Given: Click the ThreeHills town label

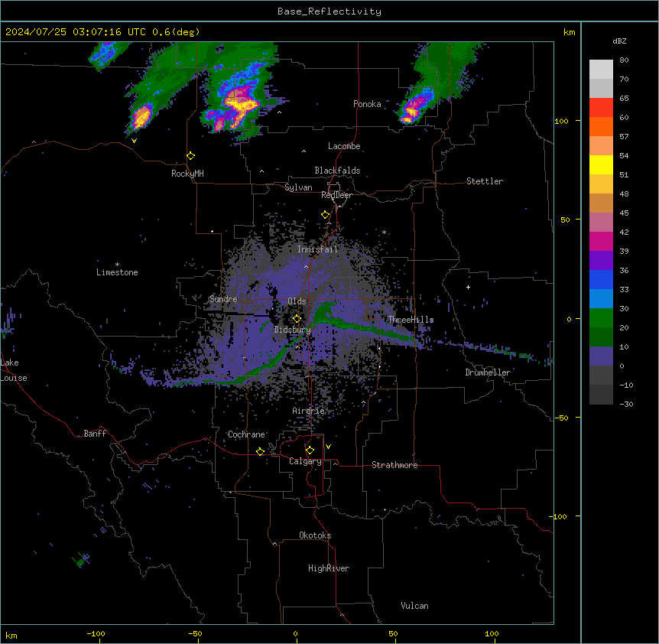Looking at the screenshot, I should (411, 320).
